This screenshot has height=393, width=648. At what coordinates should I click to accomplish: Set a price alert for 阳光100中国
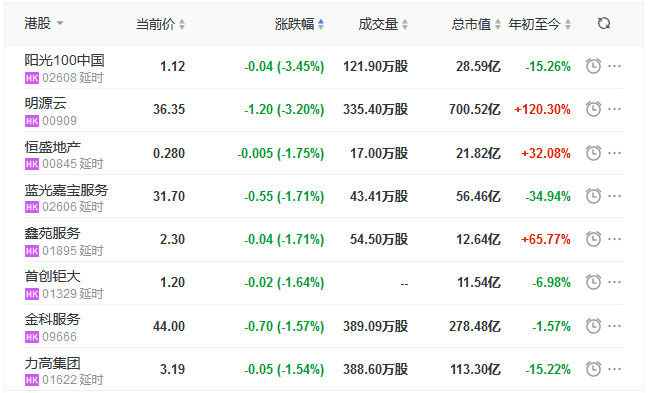point(593,66)
